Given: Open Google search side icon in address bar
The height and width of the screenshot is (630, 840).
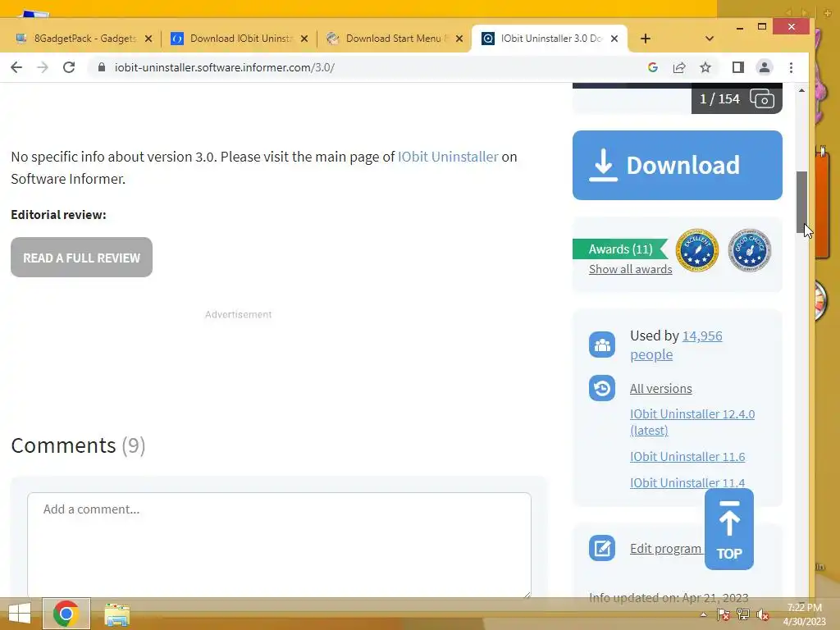Looking at the screenshot, I should (x=652, y=67).
